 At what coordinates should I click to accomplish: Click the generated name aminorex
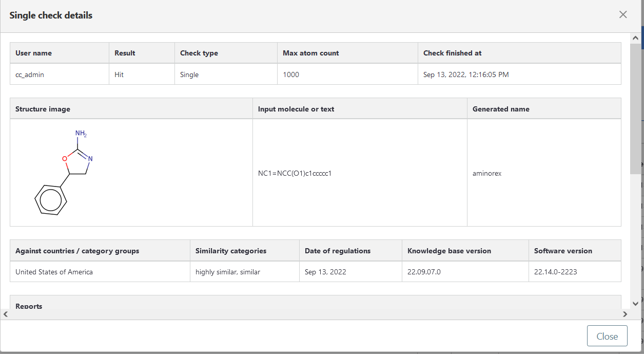pos(486,173)
